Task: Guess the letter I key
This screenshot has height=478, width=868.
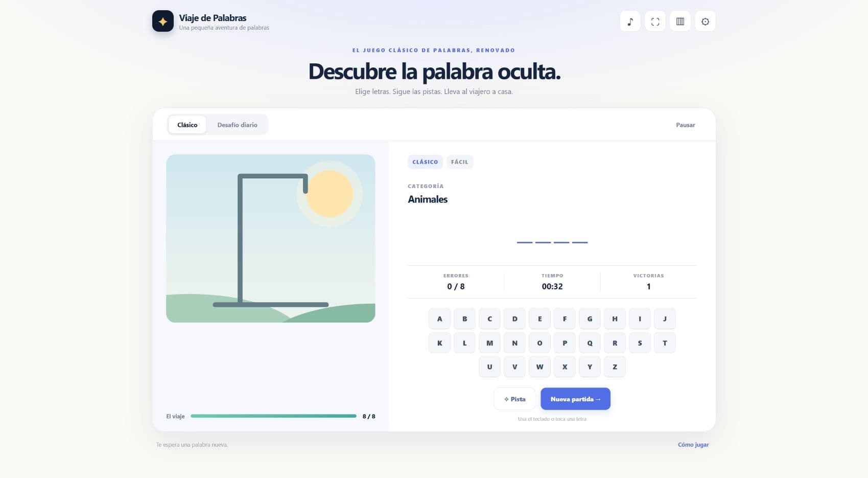Action: click(x=640, y=318)
